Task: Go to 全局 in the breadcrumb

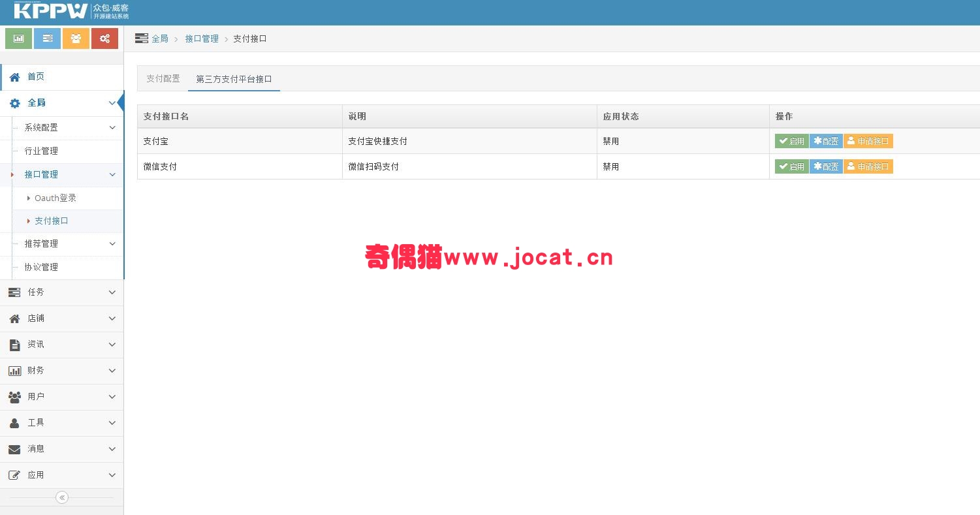Action: (160, 39)
